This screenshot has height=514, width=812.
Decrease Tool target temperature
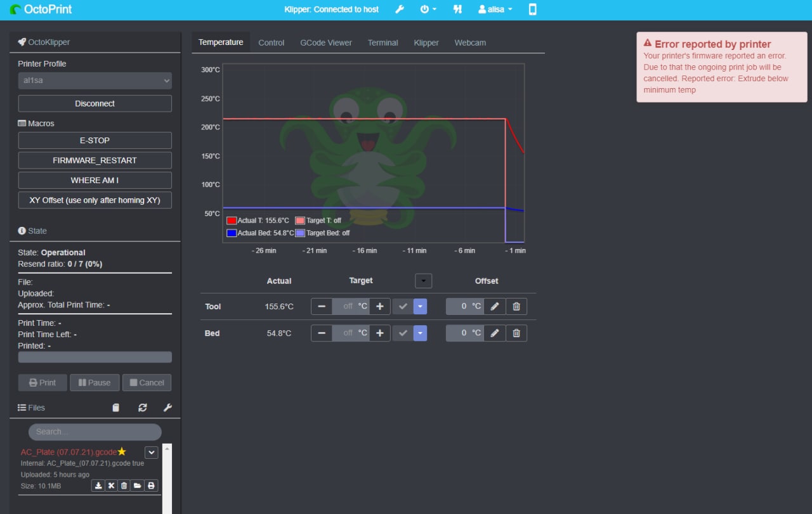pyautogui.click(x=322, y=307)
